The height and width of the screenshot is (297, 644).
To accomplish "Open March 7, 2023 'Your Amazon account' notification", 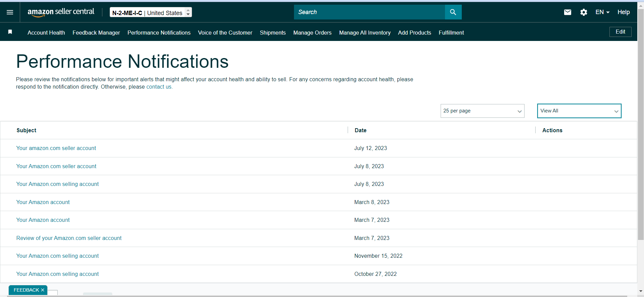I will (43, 220).
